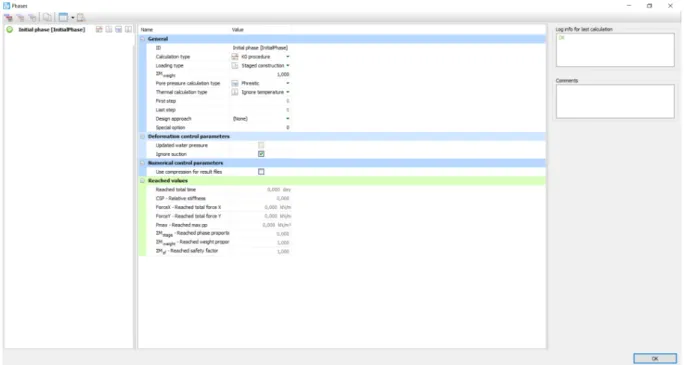The height and width of the screenshot is (365, 684).
Task: Click the Ignore temperature icon
Action: tap(235, 92)
